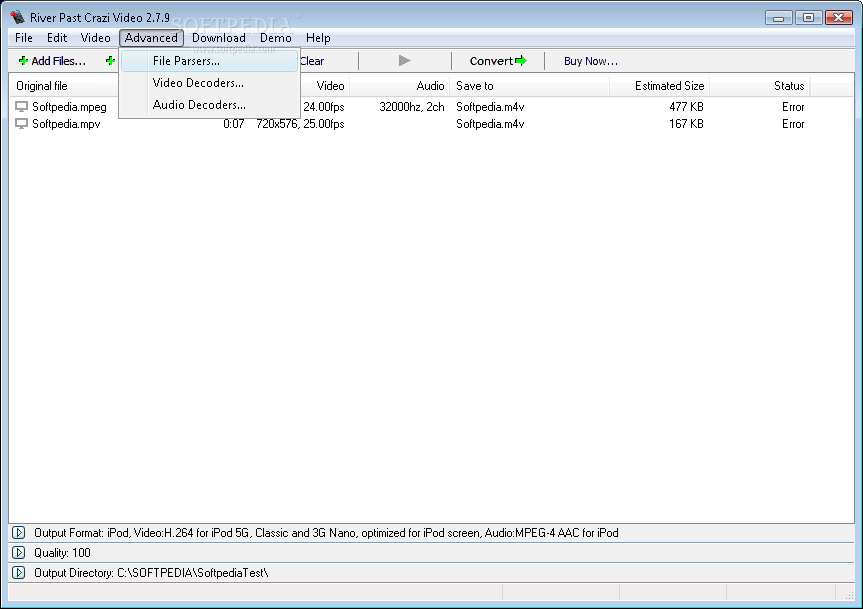Click the 167 KB estimated size

point(686,124)
